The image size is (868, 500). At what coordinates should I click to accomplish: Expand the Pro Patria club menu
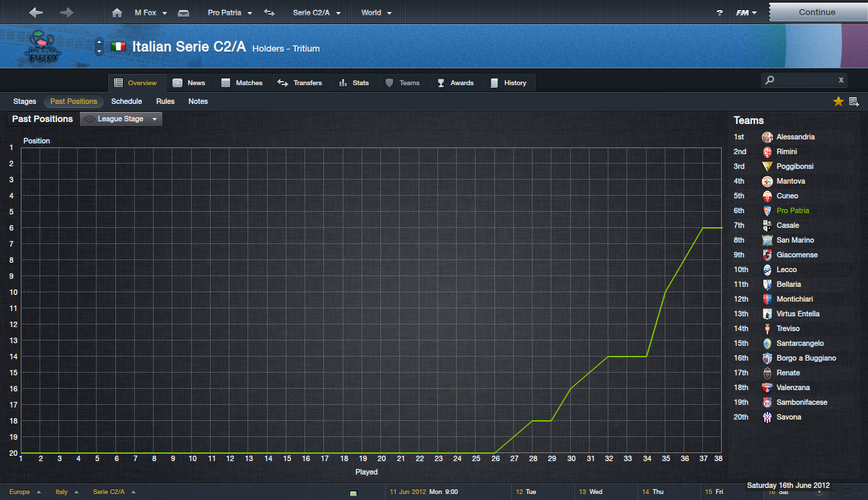[230, 13]
